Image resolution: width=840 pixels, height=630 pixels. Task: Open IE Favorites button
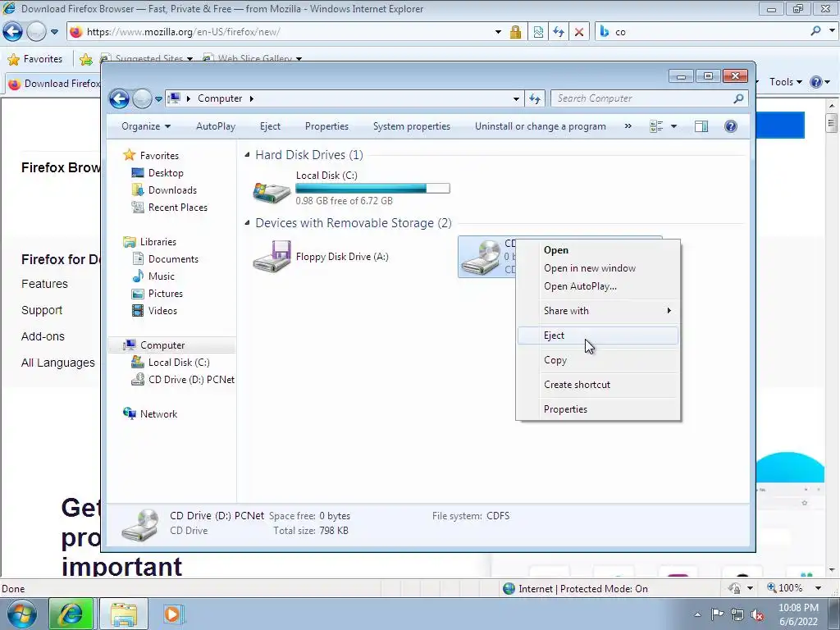(x=35, y=59)
